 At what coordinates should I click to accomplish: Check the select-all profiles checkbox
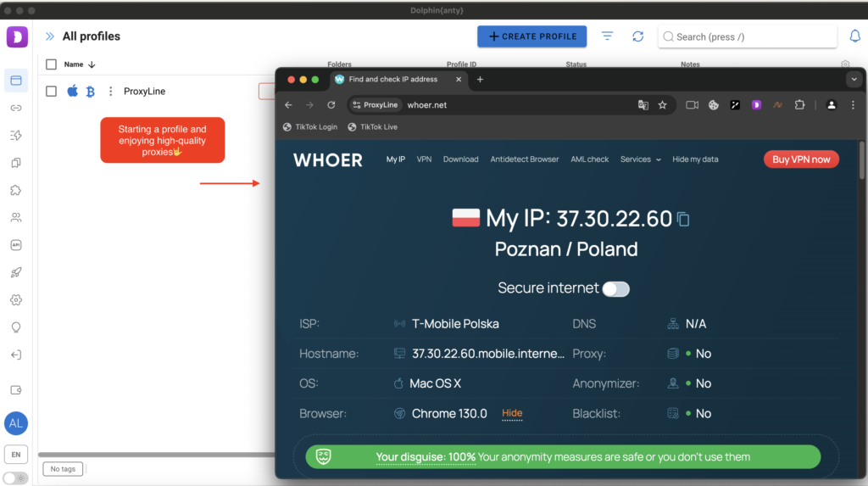pos(52,64)
